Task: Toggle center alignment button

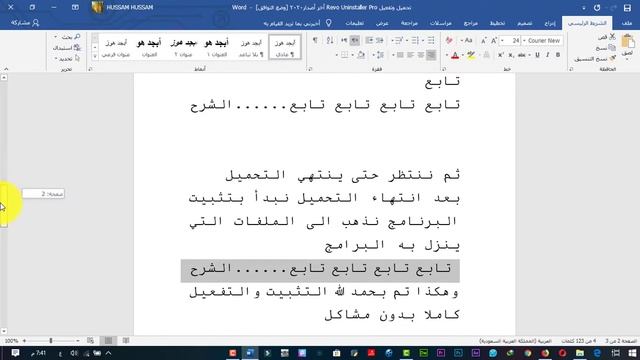Action: (x=420, y=55)
